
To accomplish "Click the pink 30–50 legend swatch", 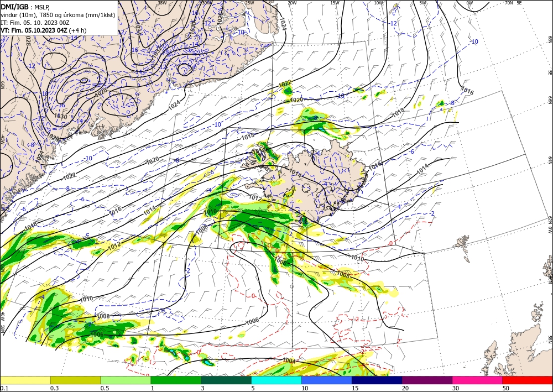I will [478, 380].
